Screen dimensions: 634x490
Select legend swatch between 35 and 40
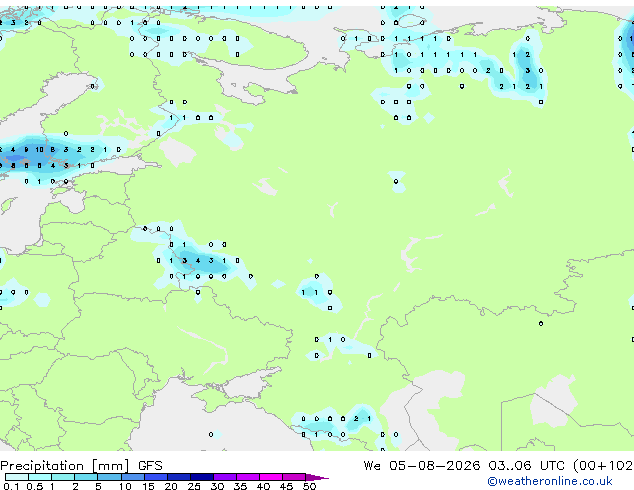(x=248, y=477)
